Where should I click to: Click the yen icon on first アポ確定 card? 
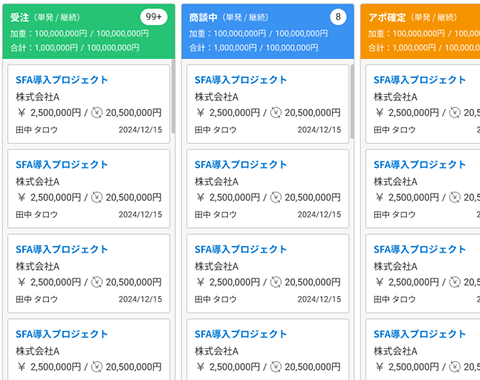pos(380,113)
